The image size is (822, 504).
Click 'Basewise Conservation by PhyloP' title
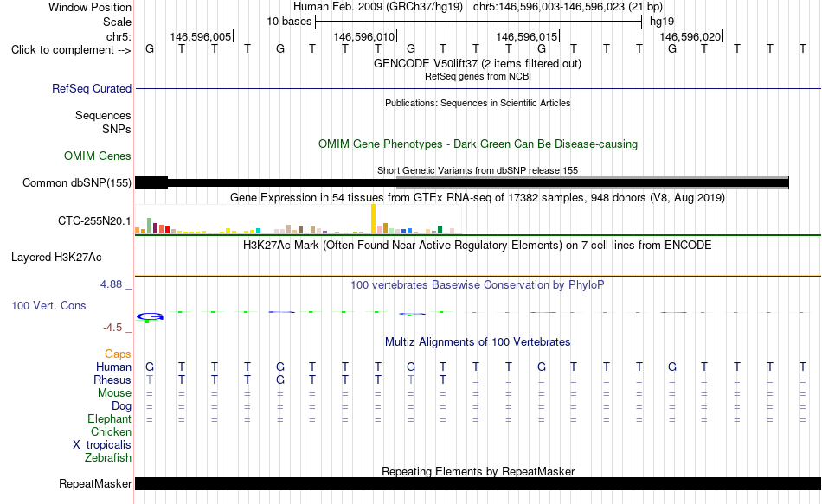click(x=478, y=285)
